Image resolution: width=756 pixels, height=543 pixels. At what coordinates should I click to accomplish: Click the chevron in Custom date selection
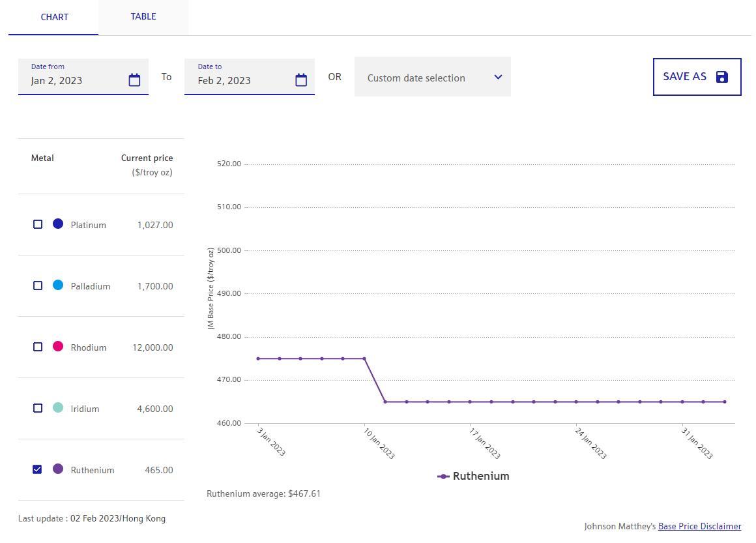tap(498, 77)
